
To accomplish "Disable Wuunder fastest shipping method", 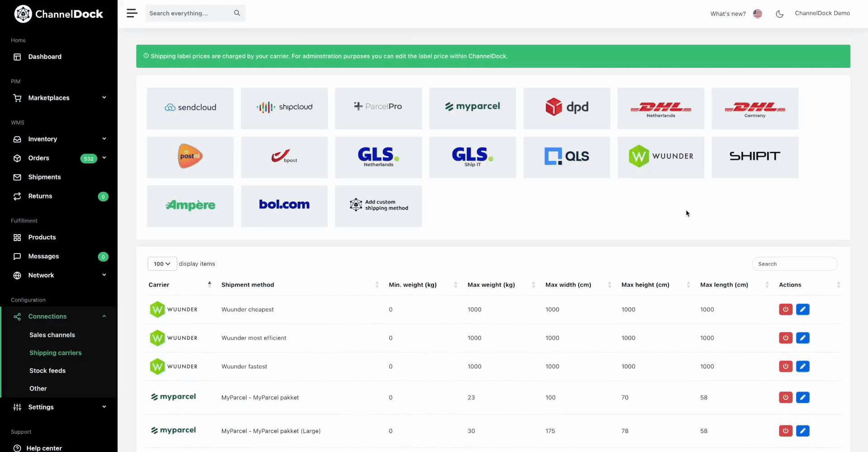I will 786,367.
